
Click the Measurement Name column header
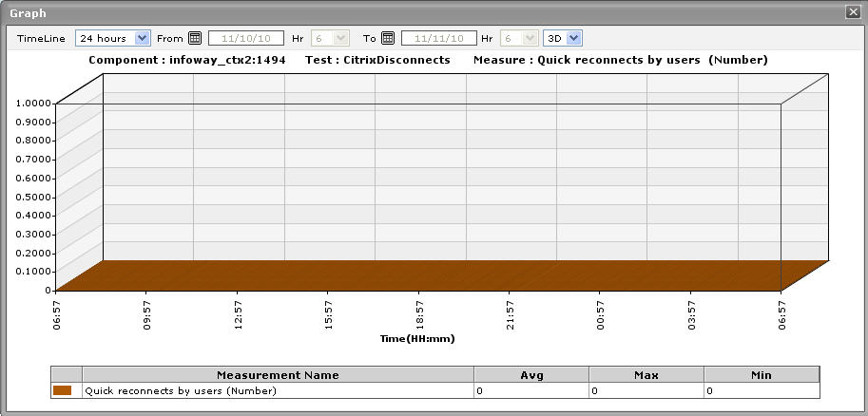[278, 374]
